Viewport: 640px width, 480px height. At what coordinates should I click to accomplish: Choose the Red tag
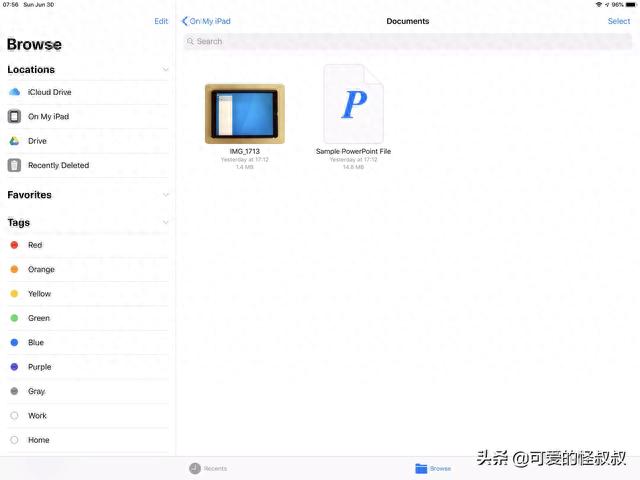[x=35, y=245]
